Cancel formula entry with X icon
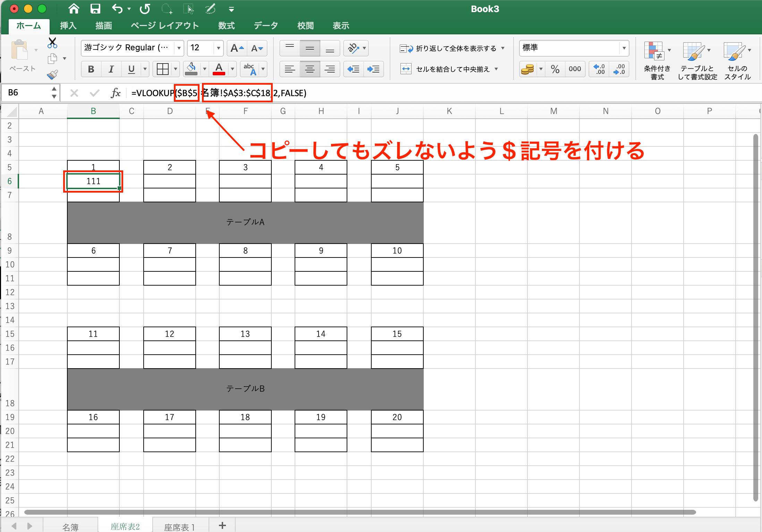 pos(74,93)
